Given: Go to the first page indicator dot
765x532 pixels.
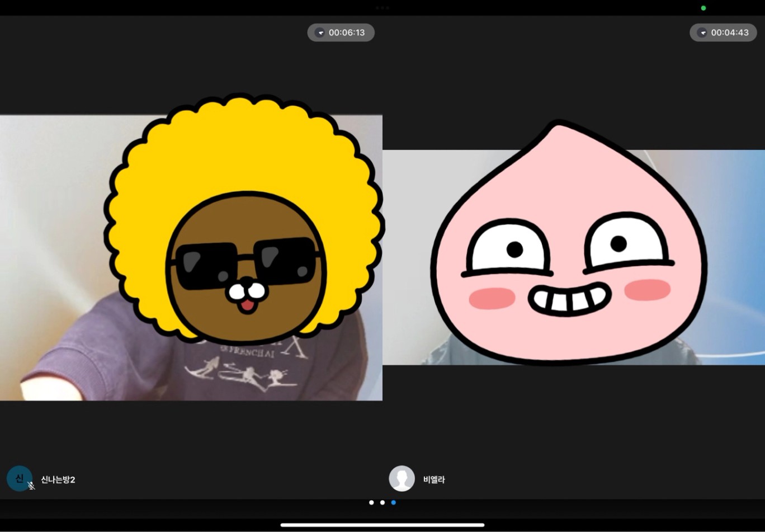Looking at the screenshot, I should click(371, 502).
